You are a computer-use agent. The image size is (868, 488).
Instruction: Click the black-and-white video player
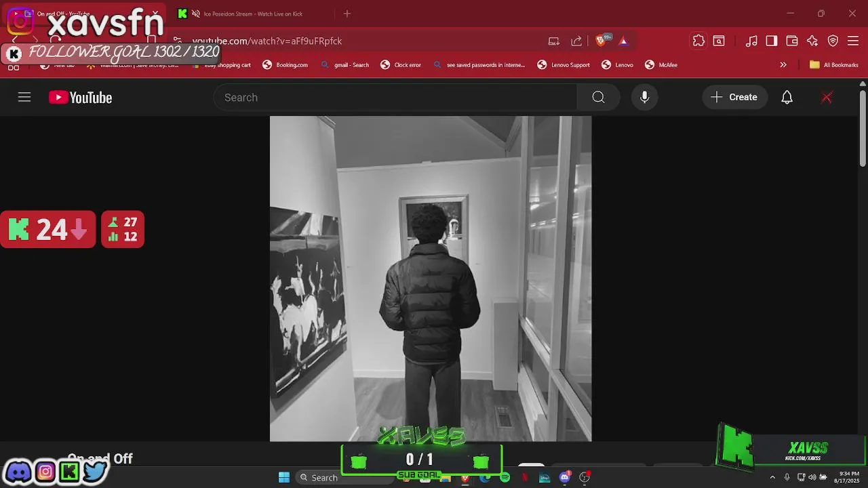[431, 279]
